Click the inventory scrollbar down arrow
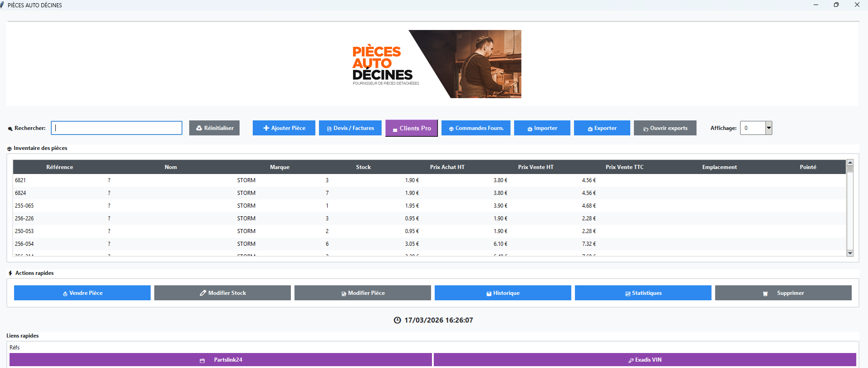 coord(850,253)
